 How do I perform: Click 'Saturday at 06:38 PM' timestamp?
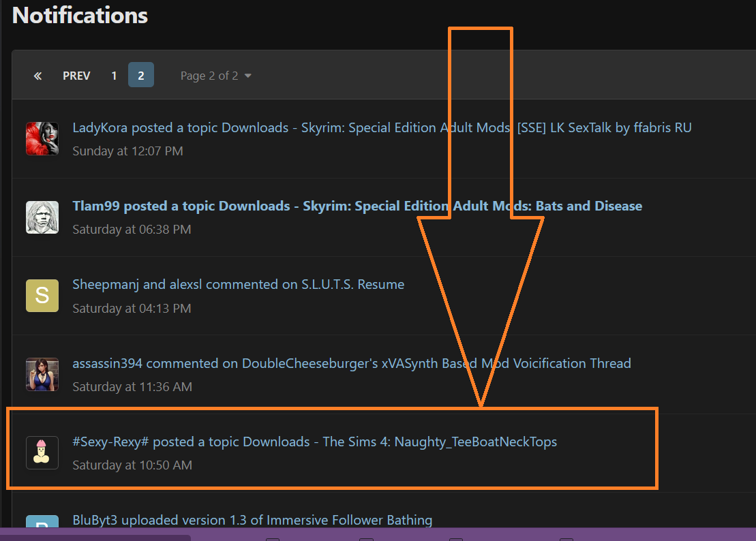coord(132,230)
